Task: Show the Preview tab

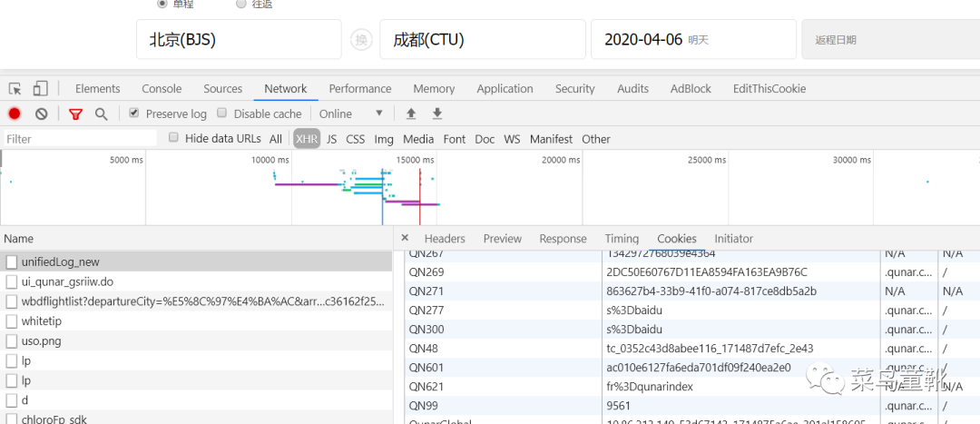Action: coord(503,238)
